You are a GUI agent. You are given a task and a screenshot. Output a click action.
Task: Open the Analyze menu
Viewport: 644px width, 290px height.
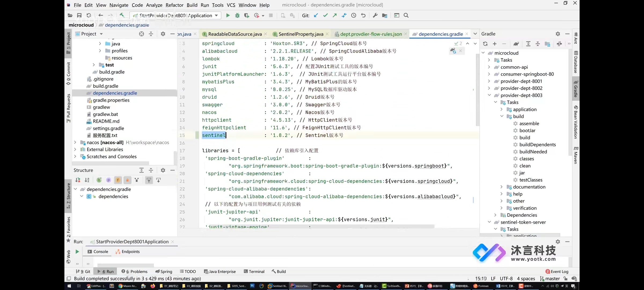point(154,5)
